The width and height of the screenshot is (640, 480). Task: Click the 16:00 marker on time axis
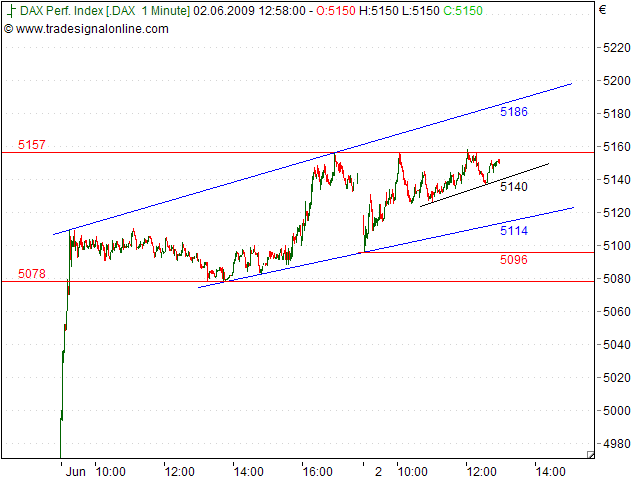pyautogui.click(x=316, y=469)
